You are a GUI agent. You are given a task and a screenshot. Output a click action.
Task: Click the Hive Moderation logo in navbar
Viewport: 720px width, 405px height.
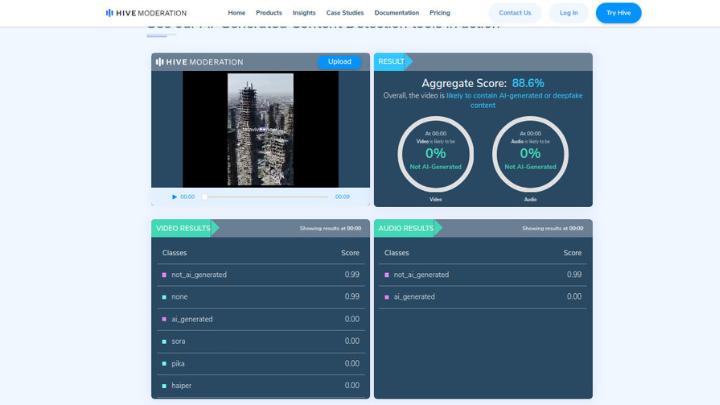pyautogui.click(x=145, y=13)
